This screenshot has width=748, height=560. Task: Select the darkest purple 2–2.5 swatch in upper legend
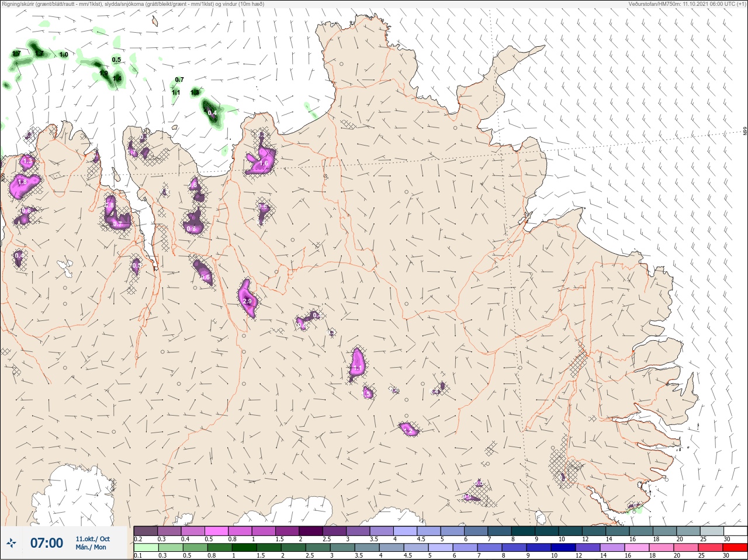point(311,531)
